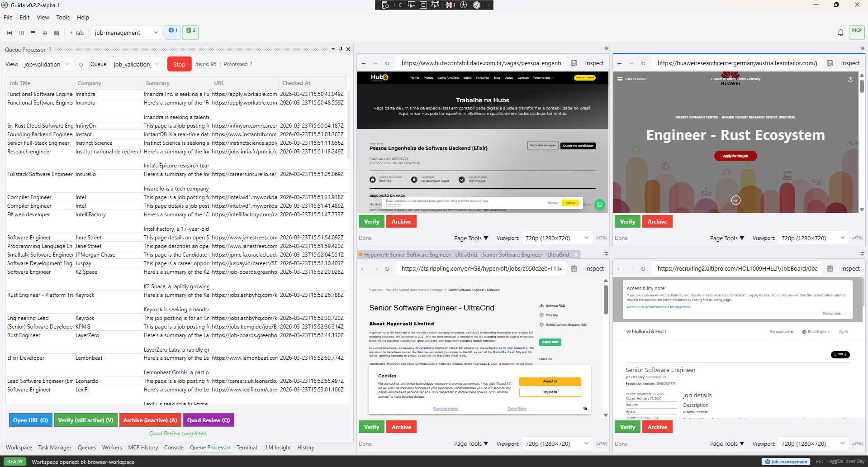Click clipboard icon in hubscontabilidade pane
This screenshot has height=467, width=868.
(x=574, y=63)
